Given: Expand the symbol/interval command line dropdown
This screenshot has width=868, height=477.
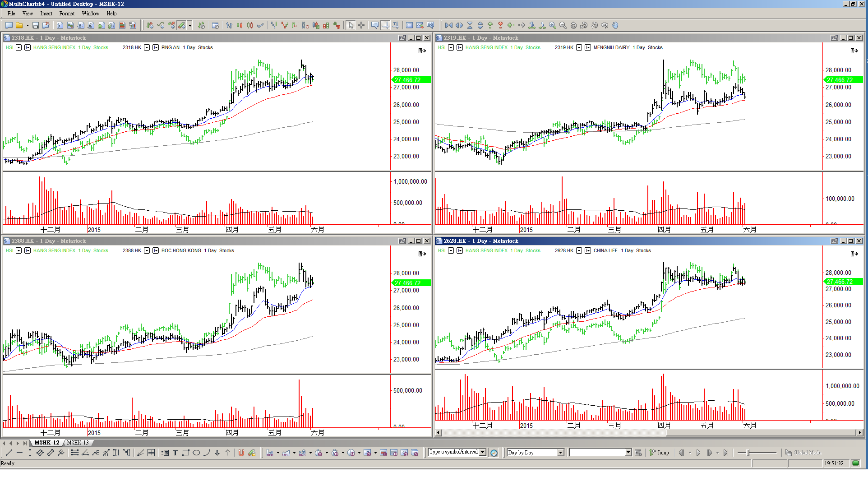Looking at the screenshot, I should (482, 452).
